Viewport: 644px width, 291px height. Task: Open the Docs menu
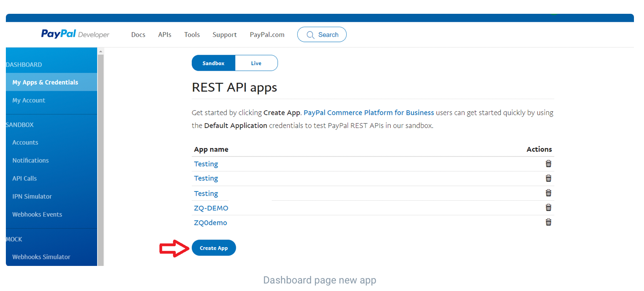coord(138,35)
